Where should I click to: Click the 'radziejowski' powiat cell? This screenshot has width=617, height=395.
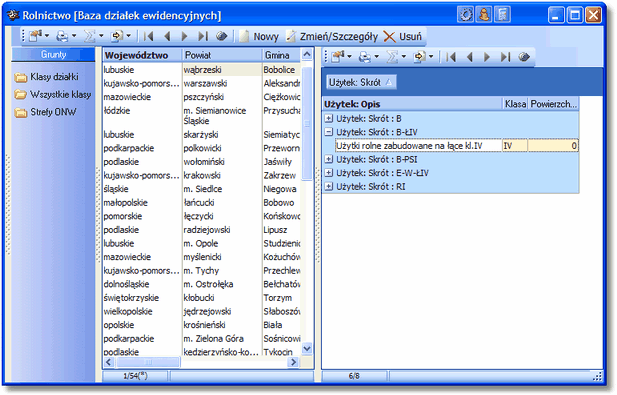pos(222,230)
